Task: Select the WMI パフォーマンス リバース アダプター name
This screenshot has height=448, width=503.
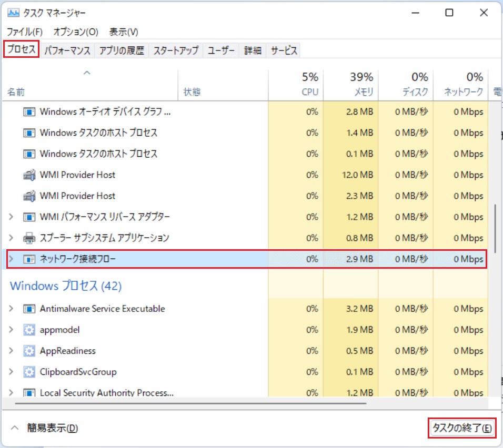Action: point(105,217)
